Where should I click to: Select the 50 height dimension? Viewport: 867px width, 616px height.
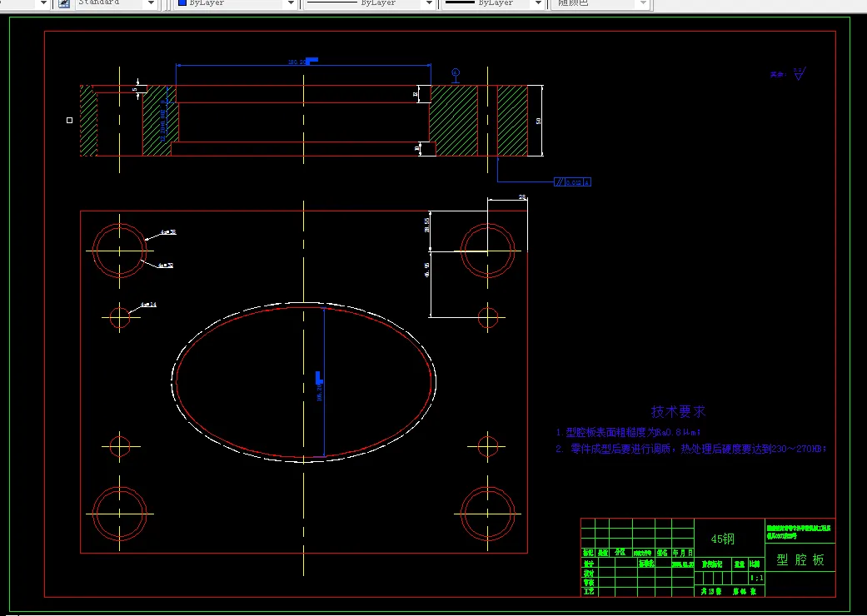click(x=539, y=121)
